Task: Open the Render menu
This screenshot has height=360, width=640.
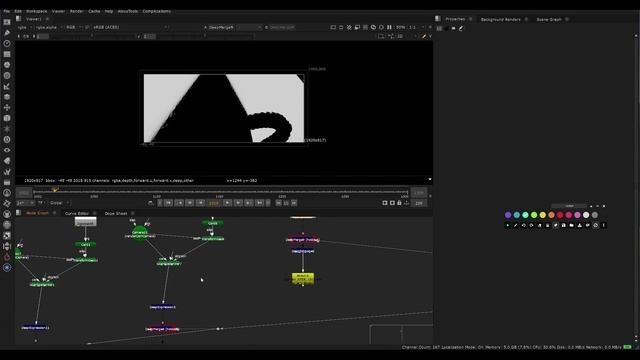Action: (76, 11)
